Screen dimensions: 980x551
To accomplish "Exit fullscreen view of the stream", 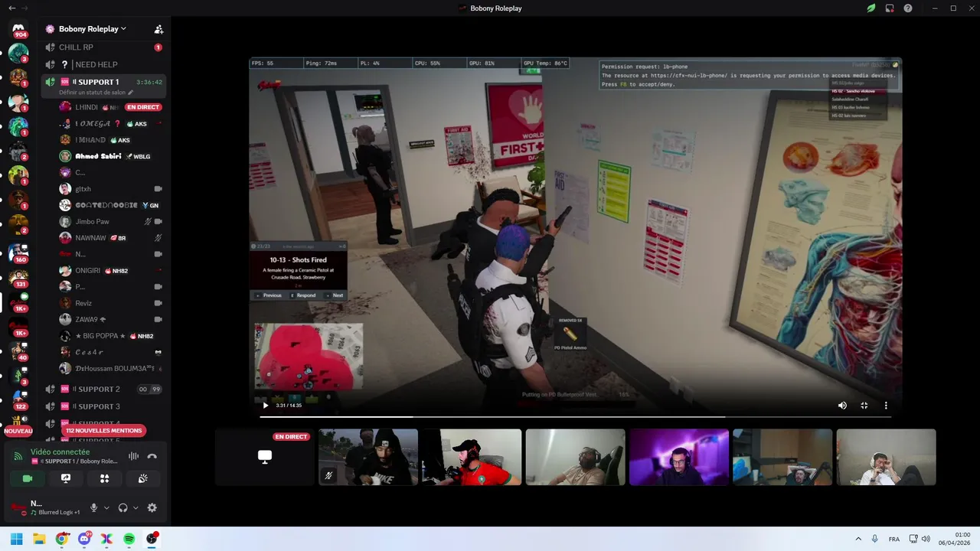I will click(864, 406).
